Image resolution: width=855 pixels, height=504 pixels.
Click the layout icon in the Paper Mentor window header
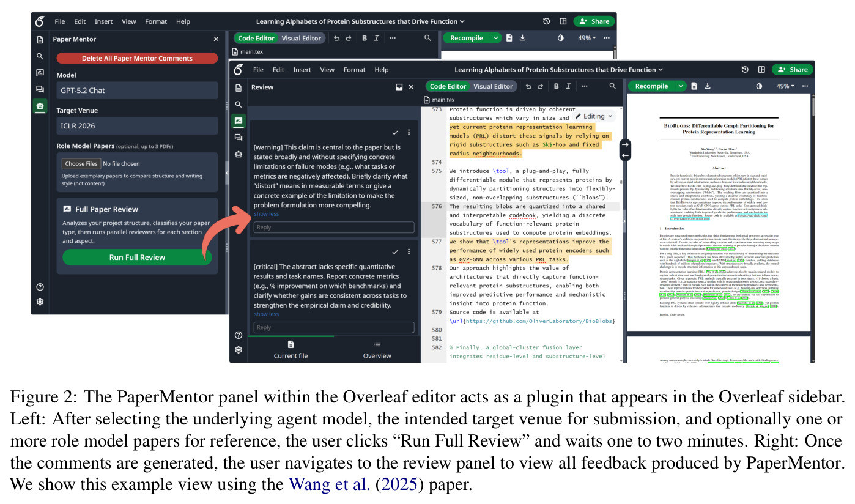point(563,21)
